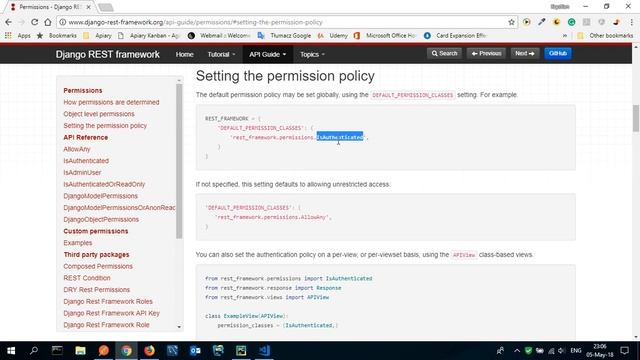Bookmark this page with the star icon
This screenshot has height=360, width=640.
tap(511, 22)
